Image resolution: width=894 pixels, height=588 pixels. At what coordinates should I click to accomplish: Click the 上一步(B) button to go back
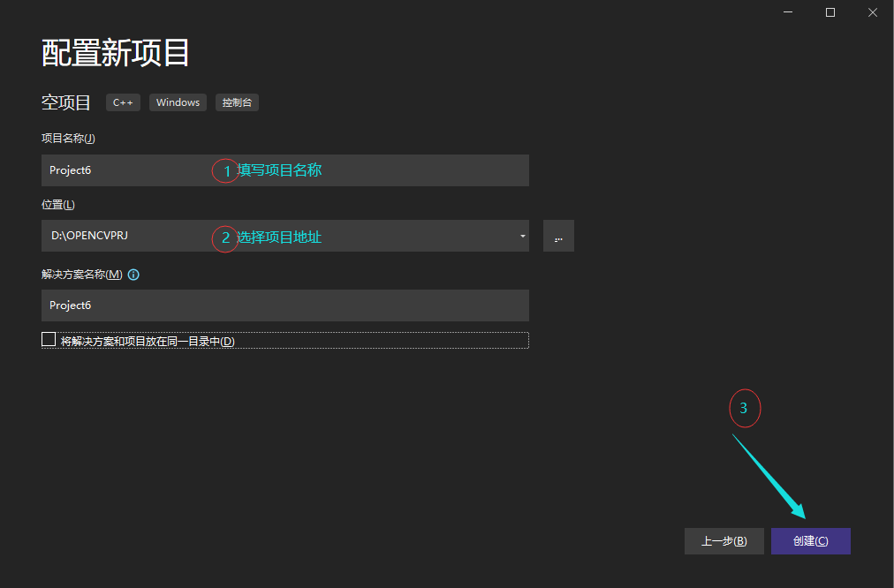coord(724,541)
